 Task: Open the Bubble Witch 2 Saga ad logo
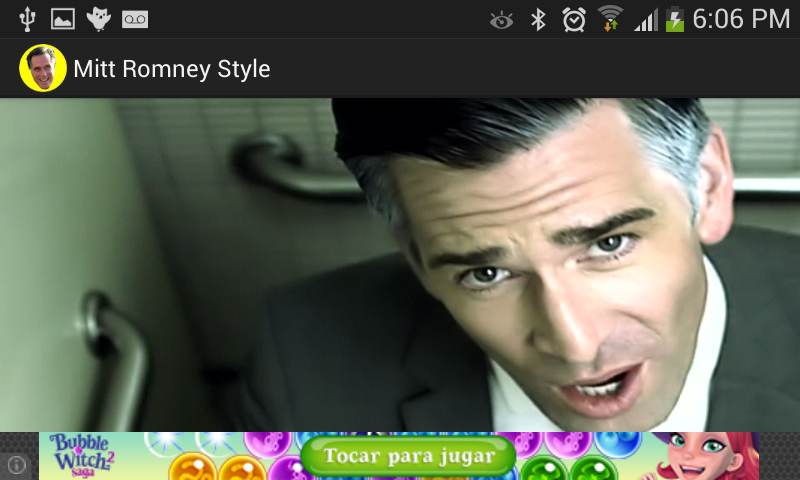tap(82, 456)
